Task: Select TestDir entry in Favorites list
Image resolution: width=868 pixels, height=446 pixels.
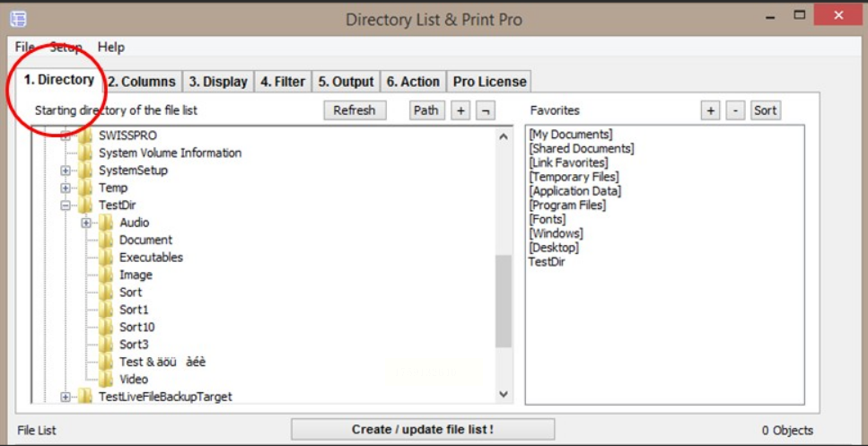Action: click(x=547, y=262)
